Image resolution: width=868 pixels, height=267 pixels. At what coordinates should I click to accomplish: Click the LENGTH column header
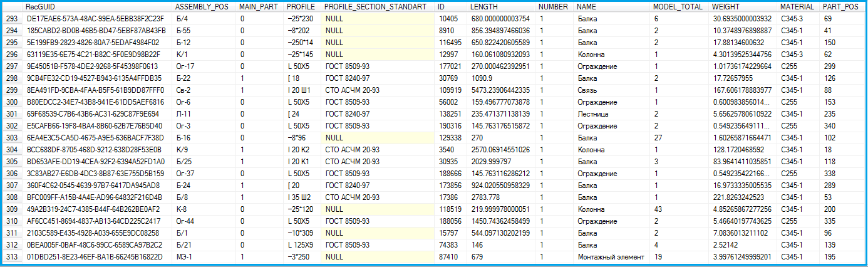pos(502,7)
